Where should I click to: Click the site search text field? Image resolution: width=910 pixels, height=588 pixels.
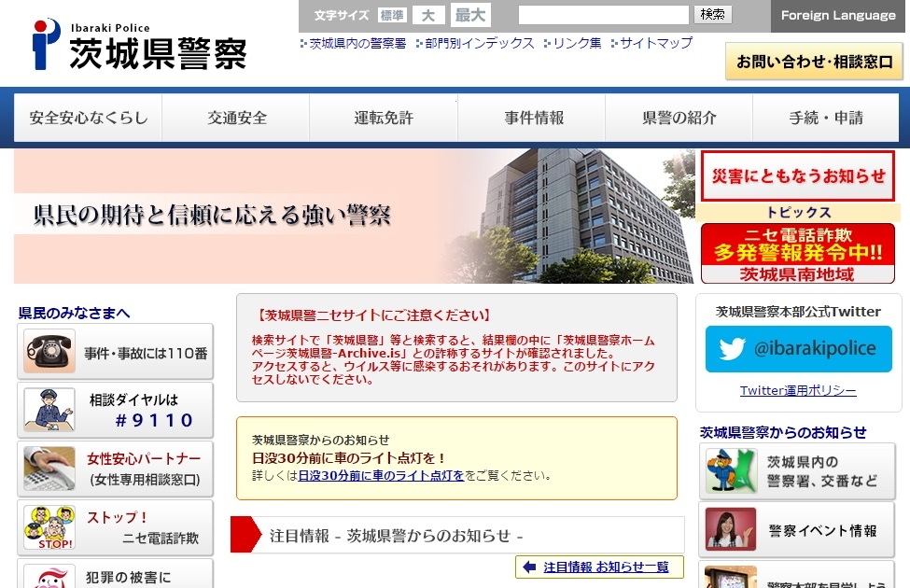(x=603, y=15)
